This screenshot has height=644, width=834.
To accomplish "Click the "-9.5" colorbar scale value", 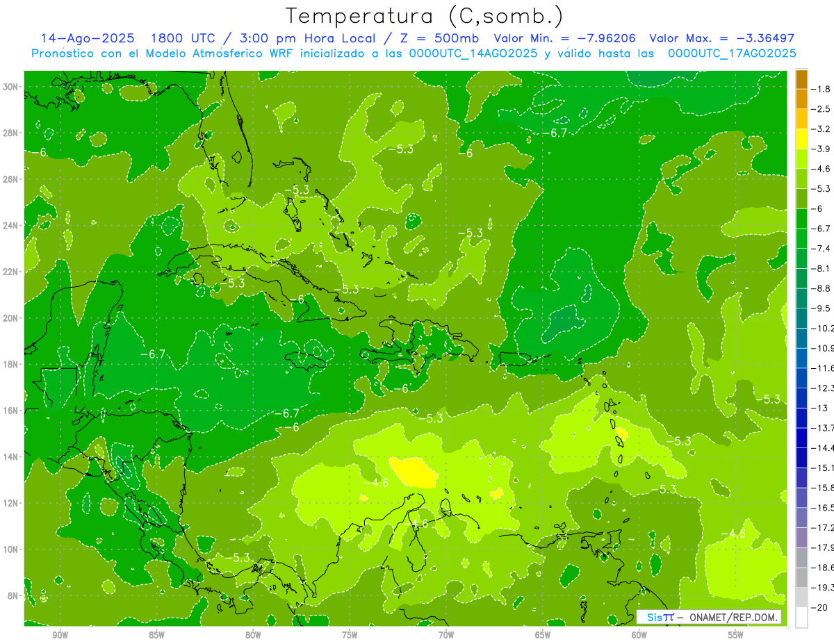I will (x=821, y=308).
